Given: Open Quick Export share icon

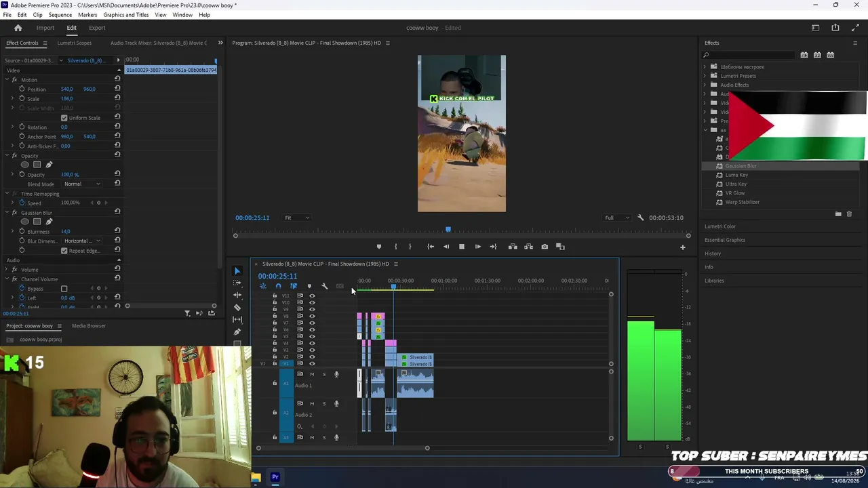Looking at the screenshot, I should [x=835, y=28].
